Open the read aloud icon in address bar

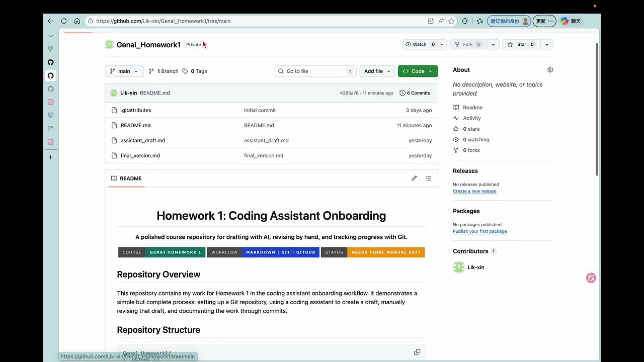(441, 21)
